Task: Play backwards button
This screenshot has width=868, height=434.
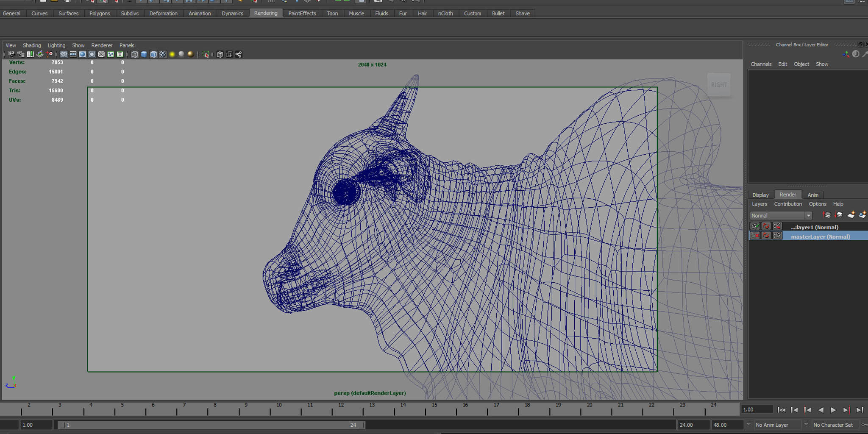Action: pos(821,410)
